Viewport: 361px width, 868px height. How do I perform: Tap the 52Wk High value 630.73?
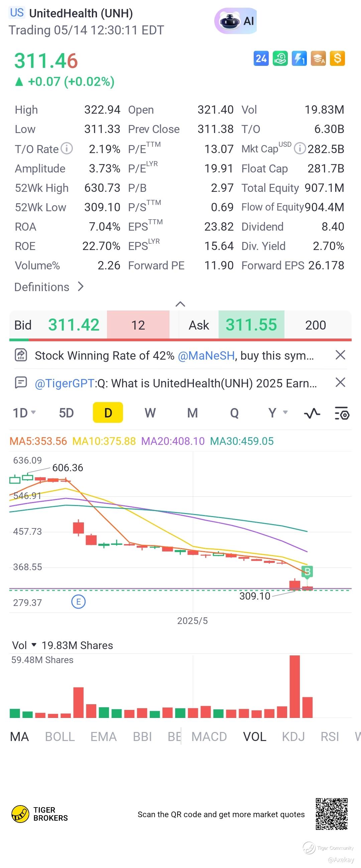[x=102, y=188]
